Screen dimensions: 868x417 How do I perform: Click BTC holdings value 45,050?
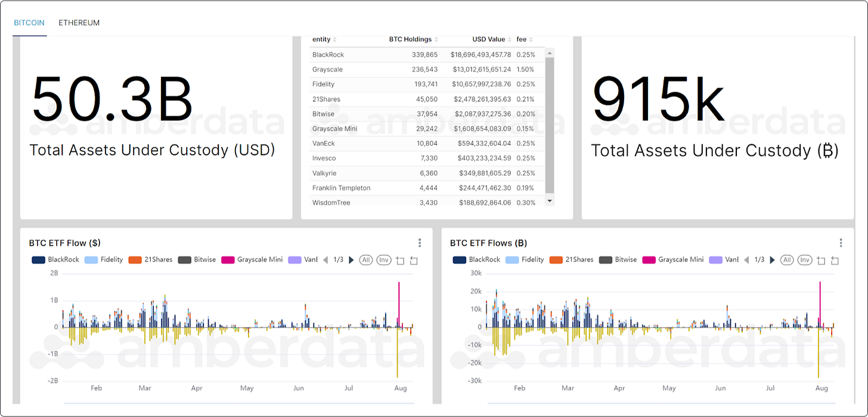(x=427, y=99)
